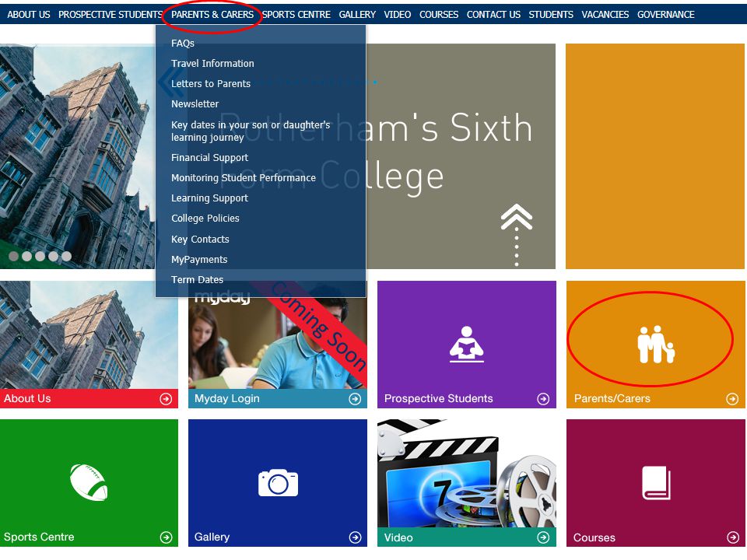The height and width of the screenshot is (560, 747).
Task: Click the book icon on Courses tile
Action: [656, 483]
